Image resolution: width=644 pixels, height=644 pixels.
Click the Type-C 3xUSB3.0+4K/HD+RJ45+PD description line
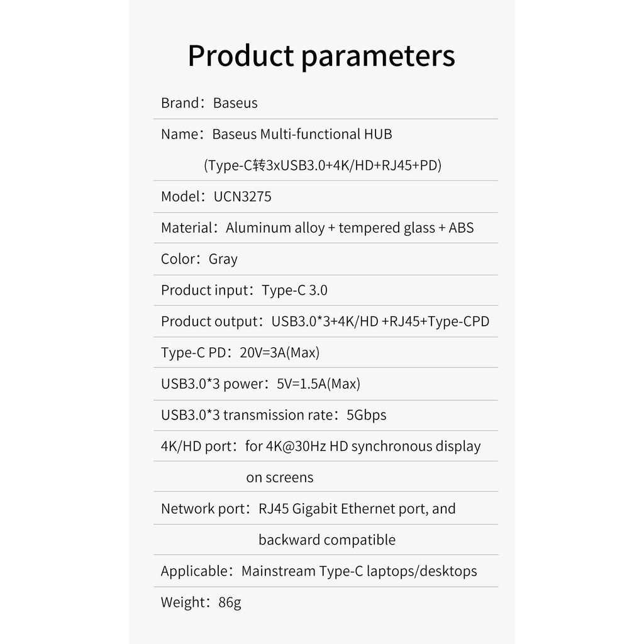click(x=323, y=165)
